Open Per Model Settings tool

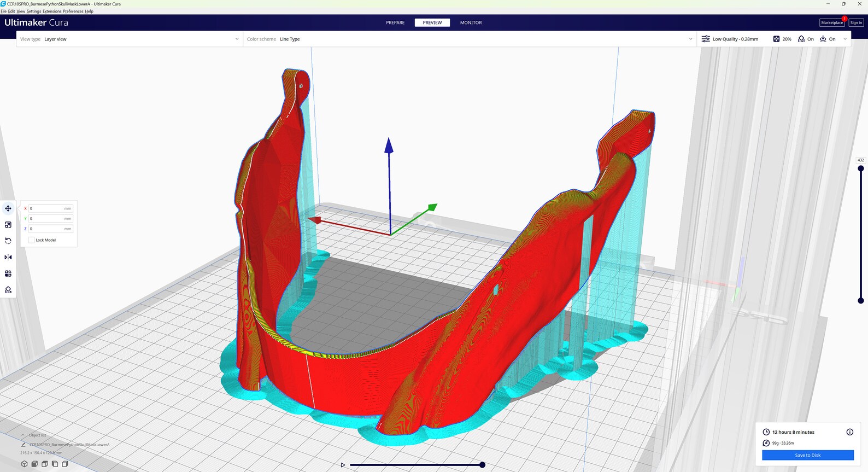[x=8, y=273]
